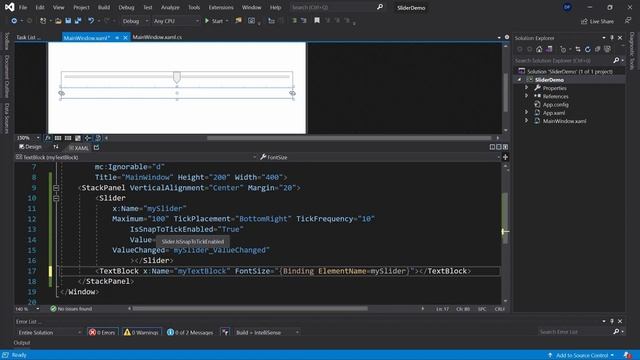Toggle the 0 Errors filter
Viewport: 640px width, 360px height.
point(102,332)
